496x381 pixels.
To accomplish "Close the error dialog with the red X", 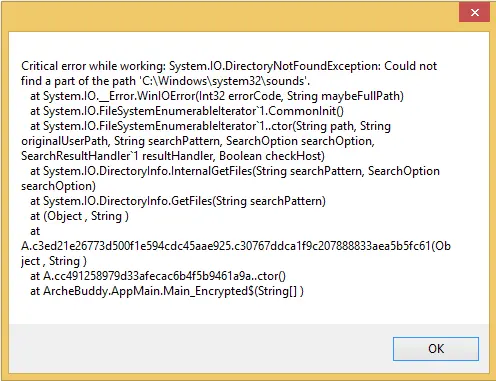I will click(474, 13).
